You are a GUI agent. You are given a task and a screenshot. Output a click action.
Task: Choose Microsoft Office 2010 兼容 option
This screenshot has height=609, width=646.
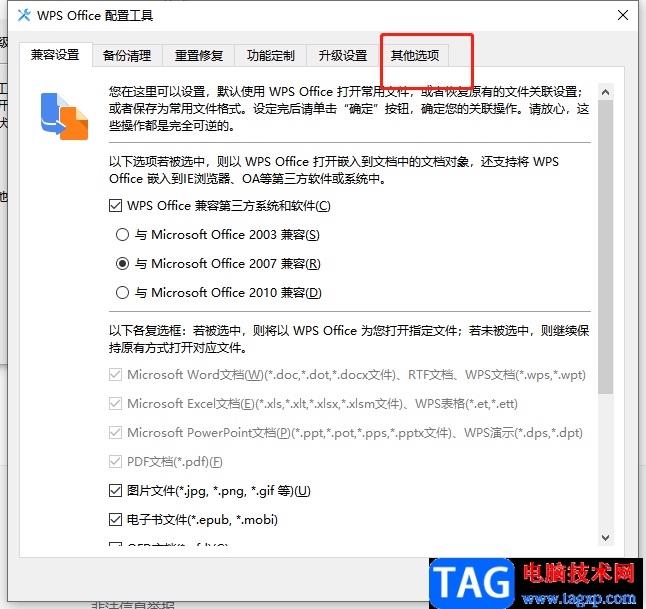point(122,293)
